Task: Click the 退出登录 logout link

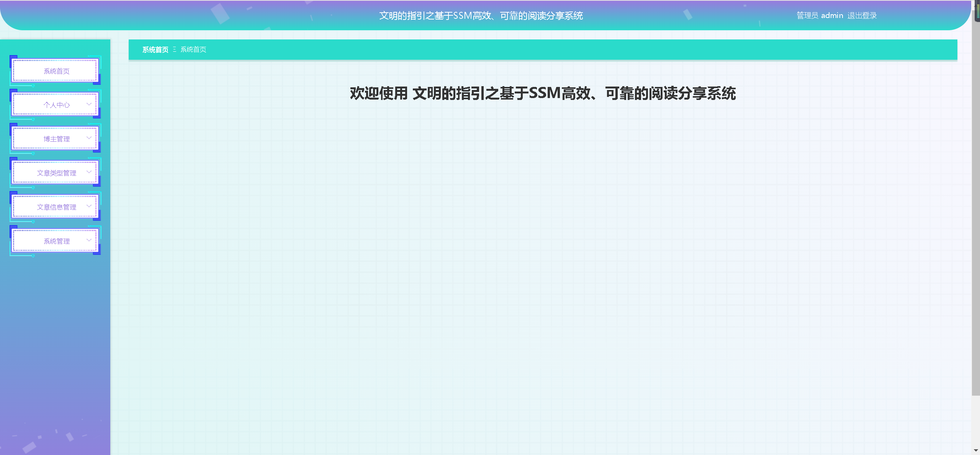Action: tap(862, 16)
